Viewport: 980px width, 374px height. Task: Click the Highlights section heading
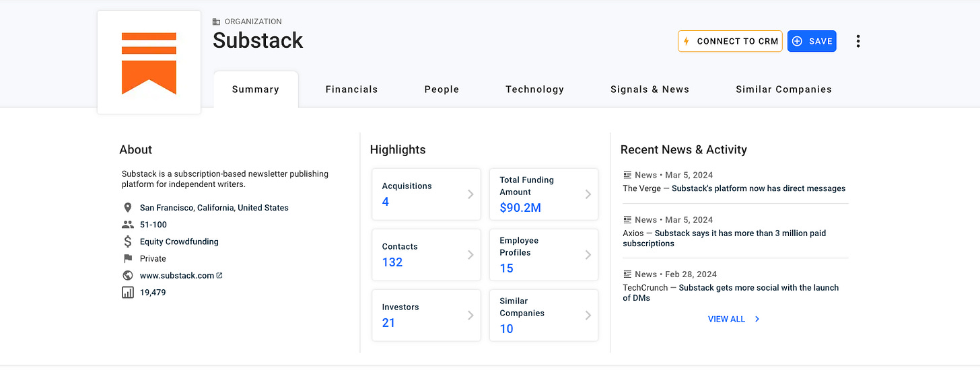click(398, 149)
